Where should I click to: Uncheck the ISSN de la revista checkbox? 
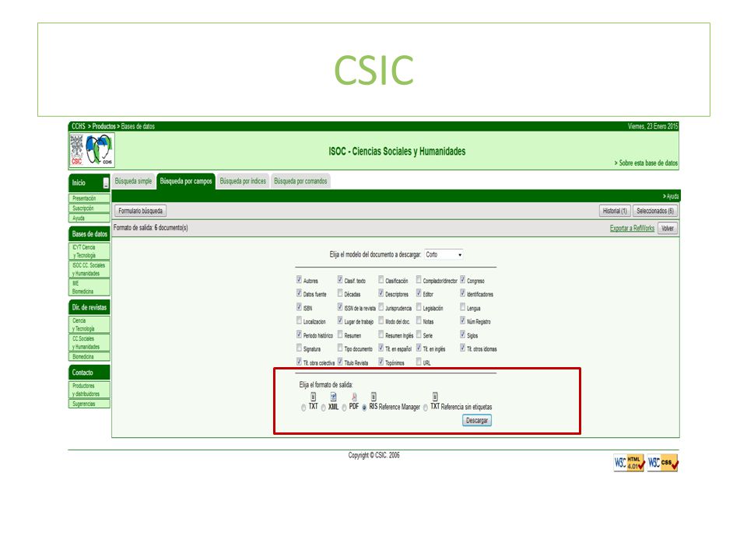click(340, 306)
